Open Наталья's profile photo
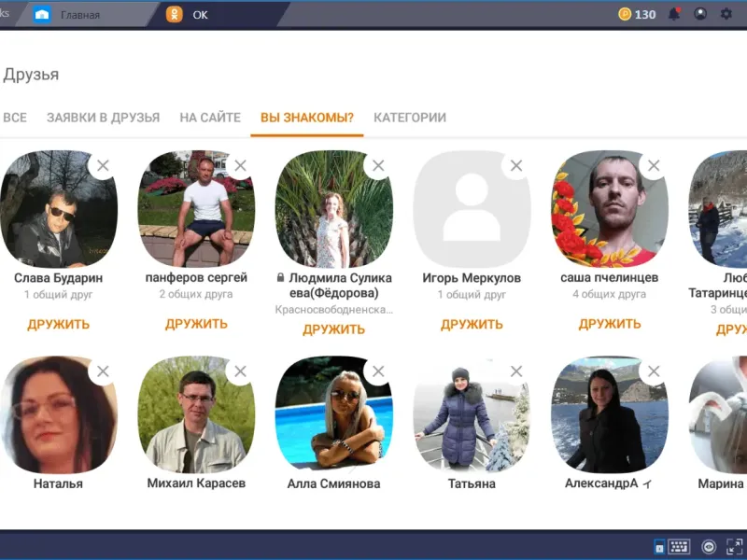This screenshot has height=560, width=747. [59, 414]
